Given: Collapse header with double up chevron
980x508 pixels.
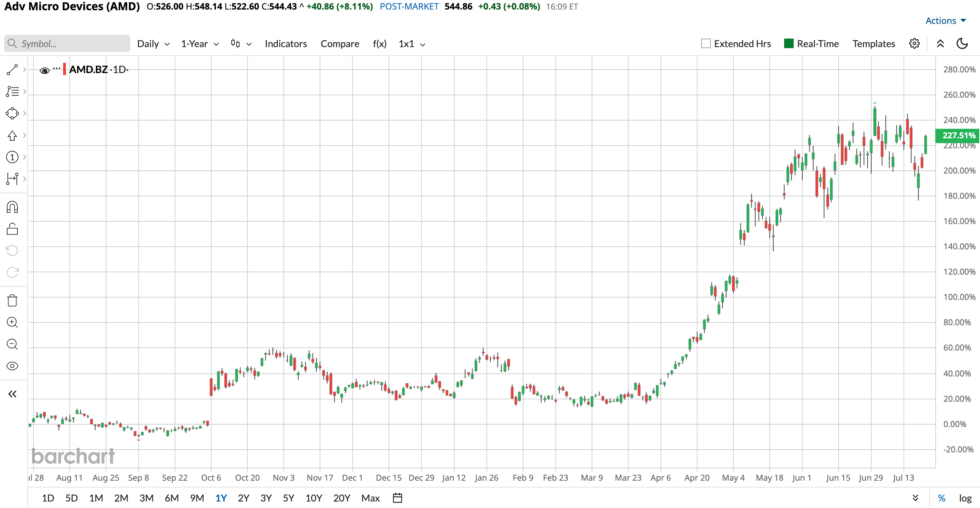Looking at the screenshot, I should tap(940, 44).
